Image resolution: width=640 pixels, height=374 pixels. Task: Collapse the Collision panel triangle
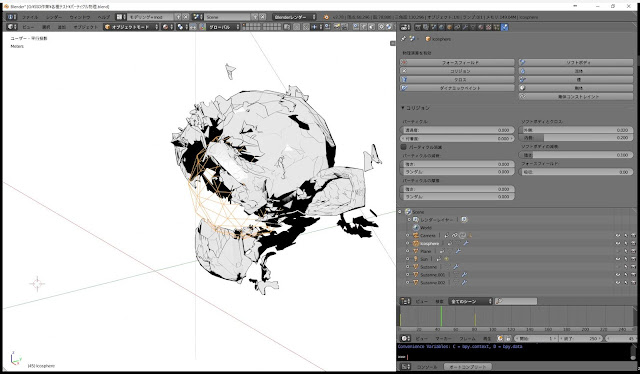pos(402,108)
